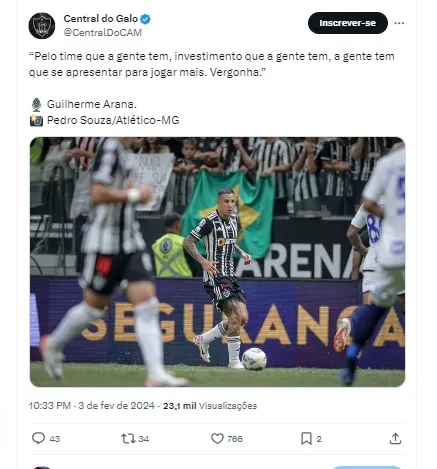
Task: Bookmark this tweet
Action: coord(306,439)
